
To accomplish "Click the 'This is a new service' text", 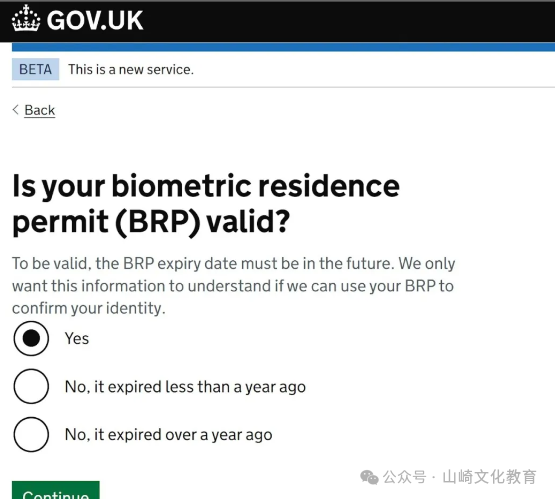I will (x=131, y=69).
